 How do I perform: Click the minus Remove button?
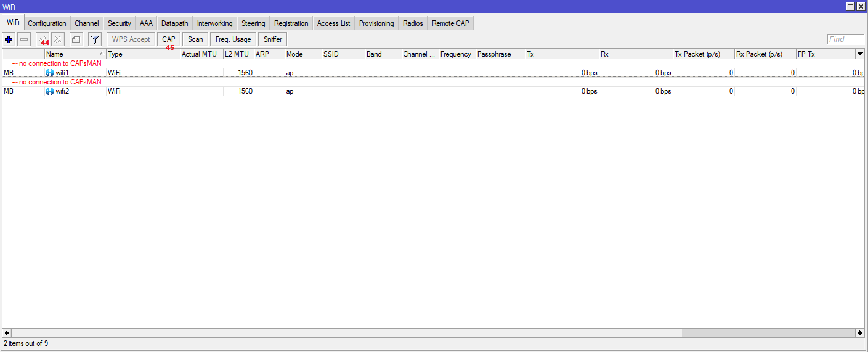pos(24,39)
